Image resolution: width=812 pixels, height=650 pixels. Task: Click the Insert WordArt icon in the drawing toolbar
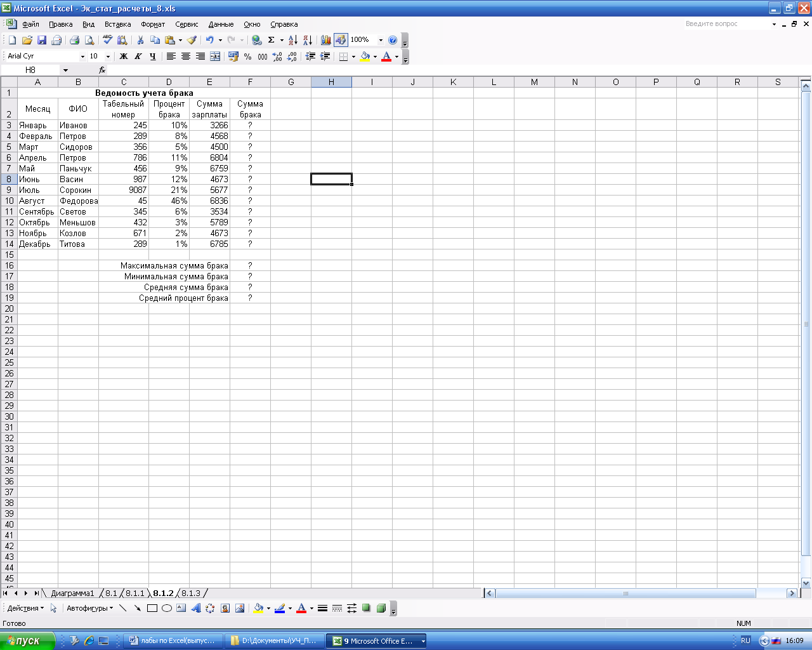point(195,608)
